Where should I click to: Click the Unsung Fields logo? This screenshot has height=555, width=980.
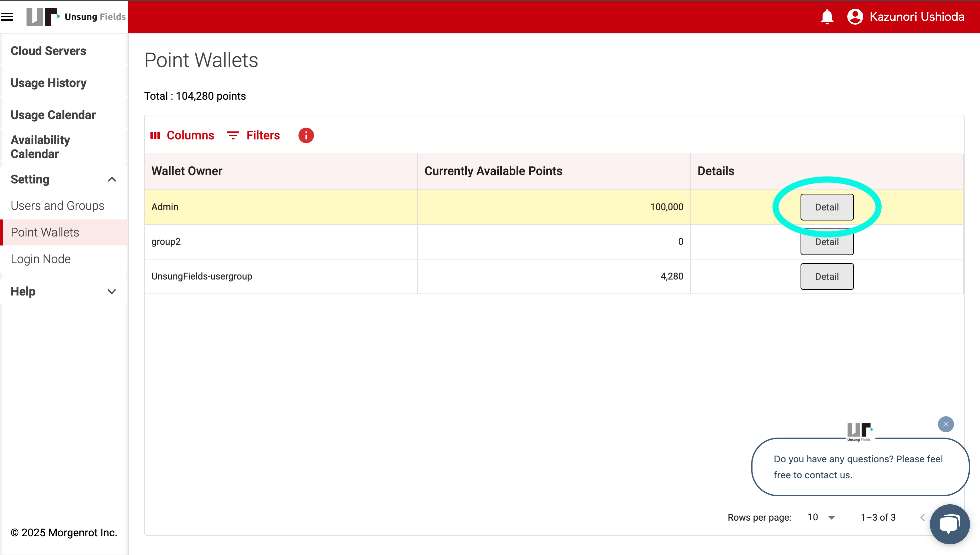(75, 16)
